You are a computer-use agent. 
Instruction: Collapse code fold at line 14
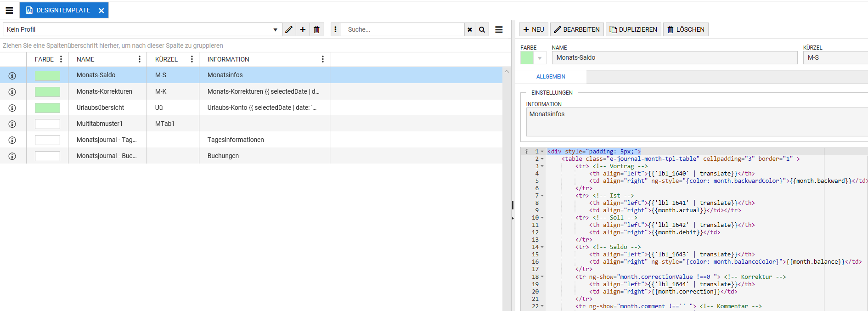[x=542, y=247]
